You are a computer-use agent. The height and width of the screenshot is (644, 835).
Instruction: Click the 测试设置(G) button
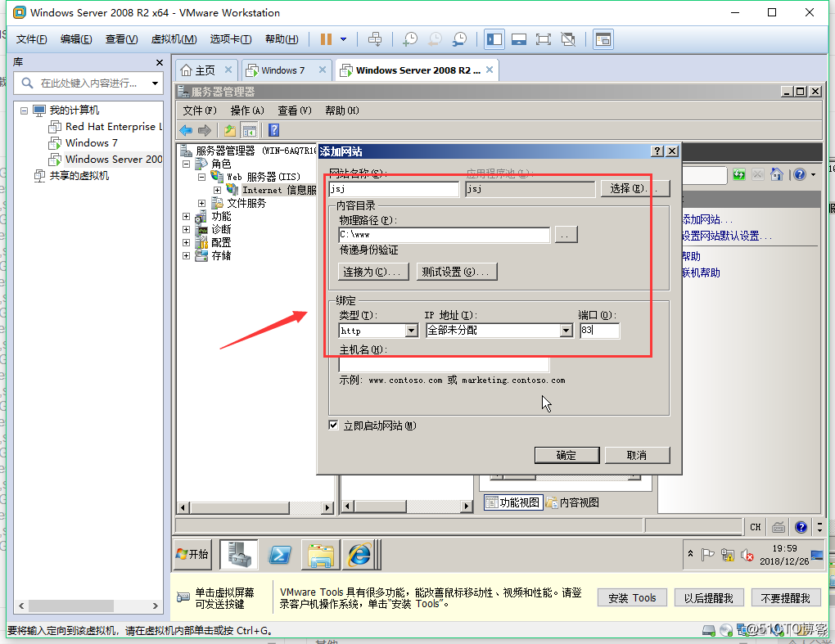456,272
